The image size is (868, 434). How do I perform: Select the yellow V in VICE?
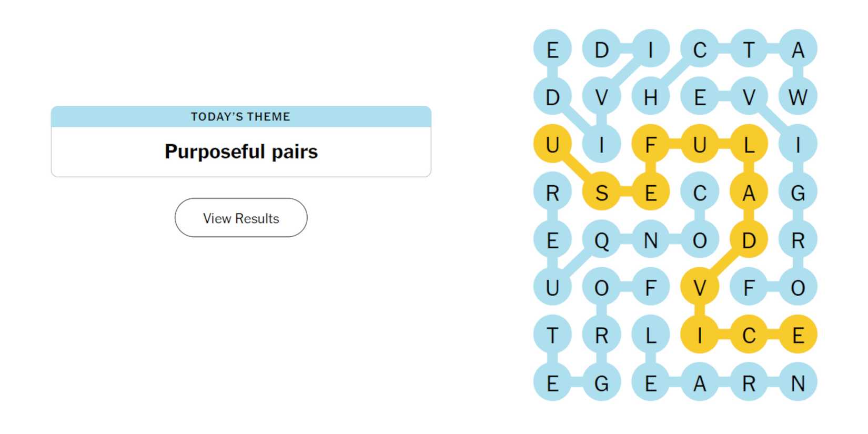point(700,287)
